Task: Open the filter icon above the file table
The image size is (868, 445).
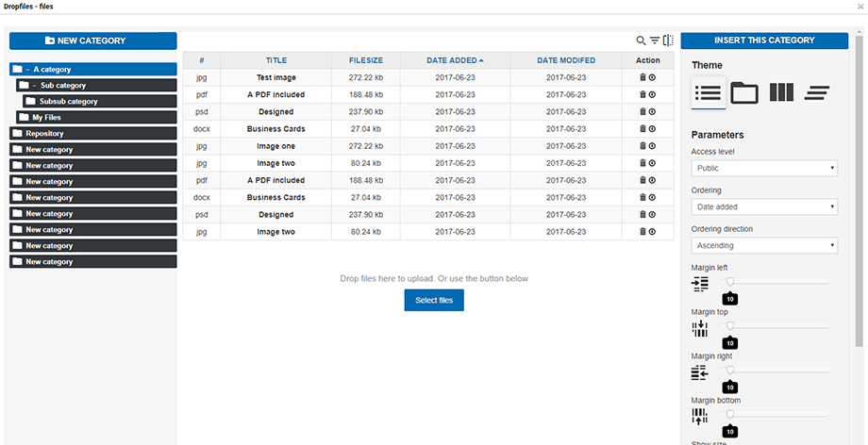Action: point(655,41)
